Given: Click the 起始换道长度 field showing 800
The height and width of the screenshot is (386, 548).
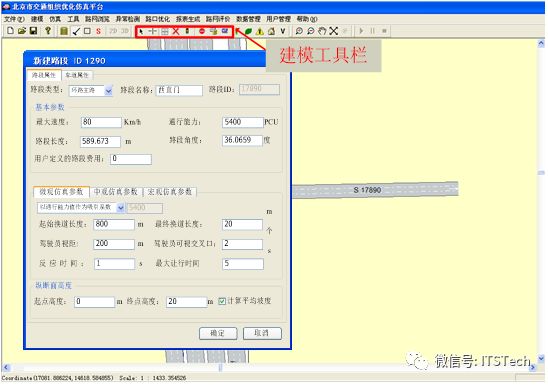Looking at the screenshot, I should point(114,224).
